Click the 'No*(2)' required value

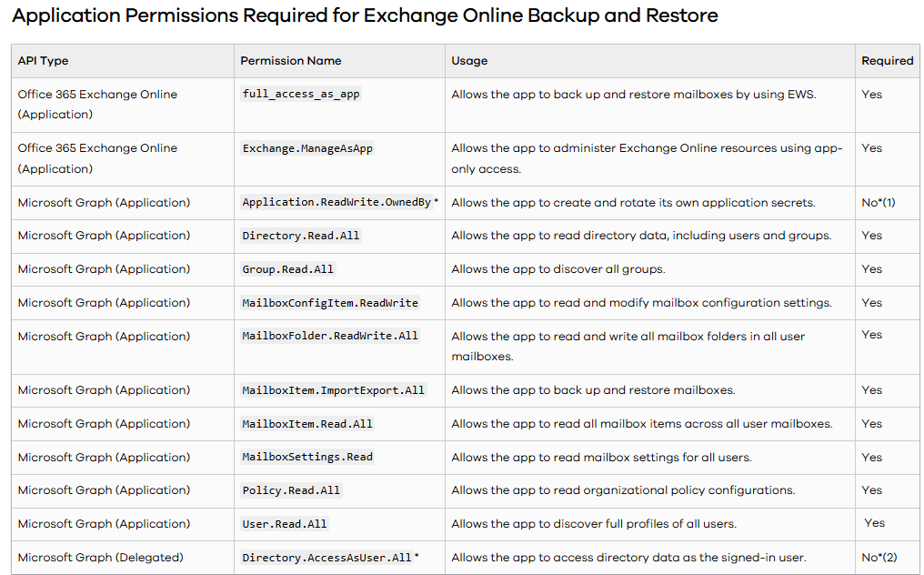[x=879, y=558]
